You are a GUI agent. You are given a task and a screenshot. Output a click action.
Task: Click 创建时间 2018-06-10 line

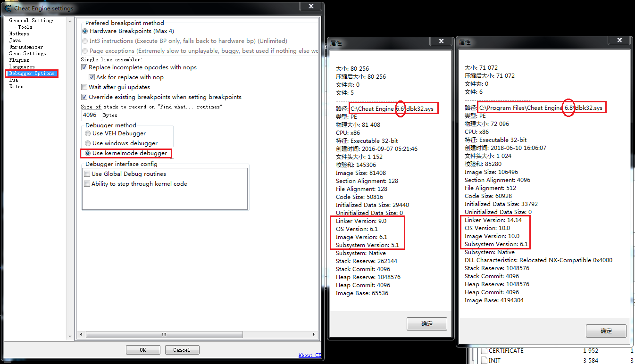pyautogui.click(x=505, y=148)
